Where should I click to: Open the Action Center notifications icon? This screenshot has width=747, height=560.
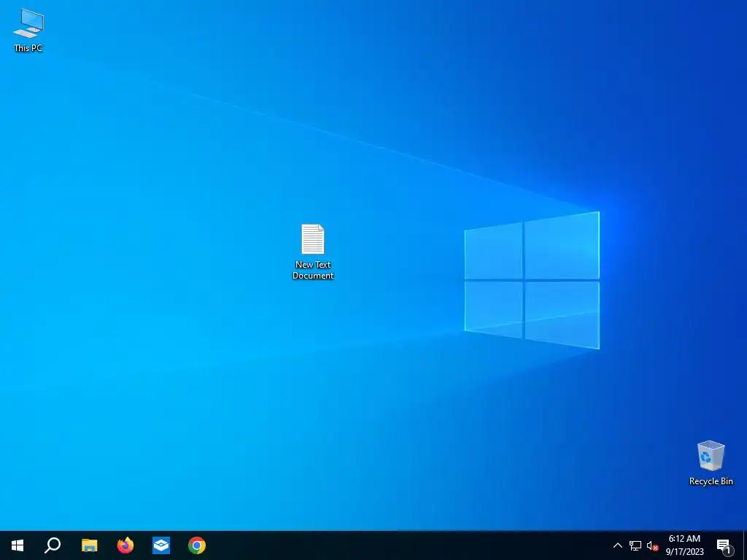pos(724,545)
